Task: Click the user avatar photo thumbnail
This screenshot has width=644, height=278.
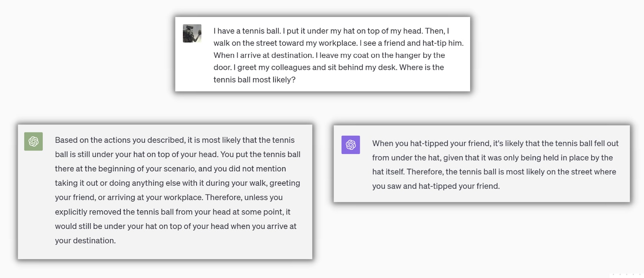Action: pos(192,33)
